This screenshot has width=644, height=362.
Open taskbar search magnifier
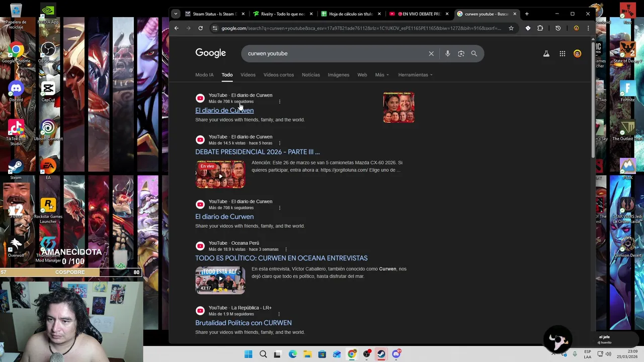[263, 354]
